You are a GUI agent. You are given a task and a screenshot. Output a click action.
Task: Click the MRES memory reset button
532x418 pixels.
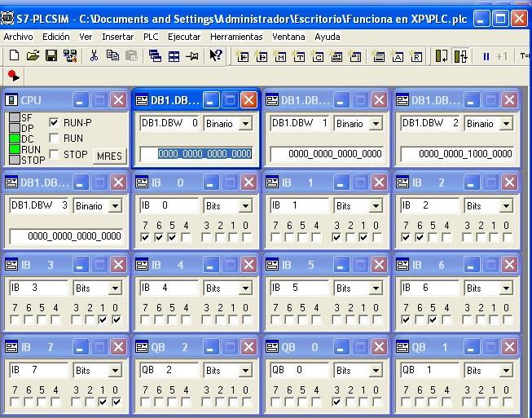click(109, 156)
